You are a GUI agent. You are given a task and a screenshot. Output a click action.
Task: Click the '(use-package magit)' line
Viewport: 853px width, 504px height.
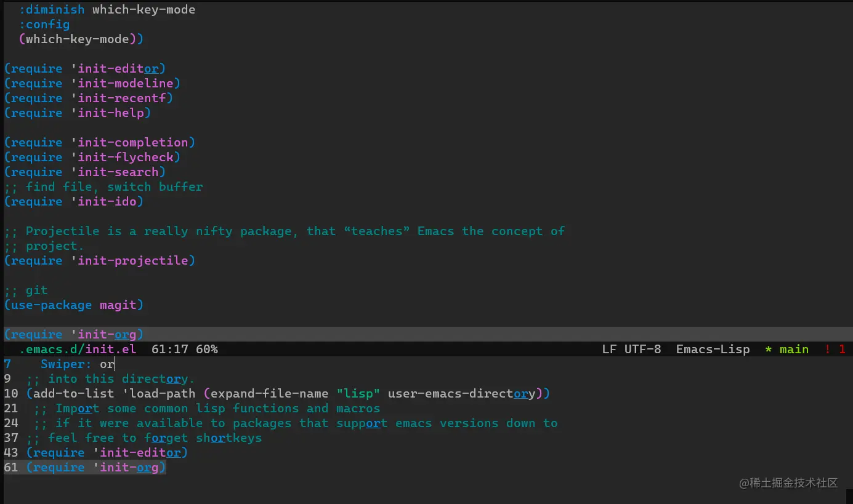tap(74, 305)
